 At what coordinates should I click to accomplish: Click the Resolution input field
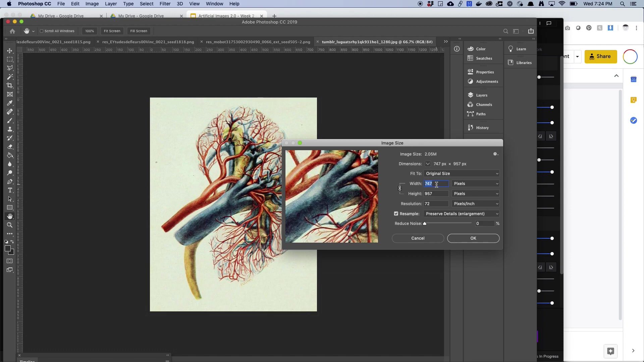coord(436,203)
